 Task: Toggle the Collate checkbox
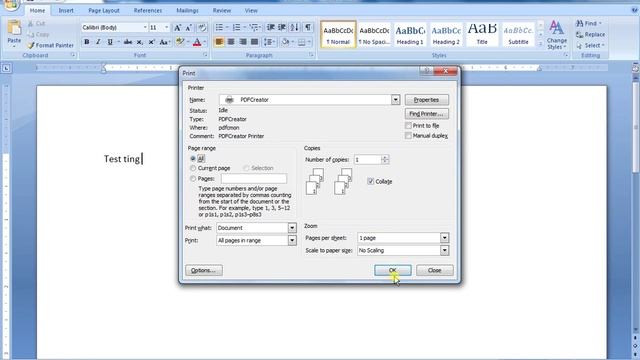coord(371,181)
